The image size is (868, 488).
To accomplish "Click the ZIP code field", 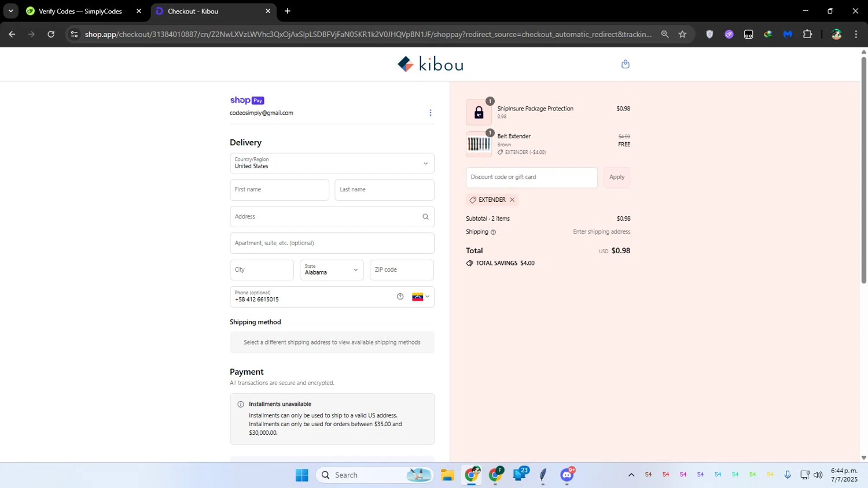I will coord(402,270).
